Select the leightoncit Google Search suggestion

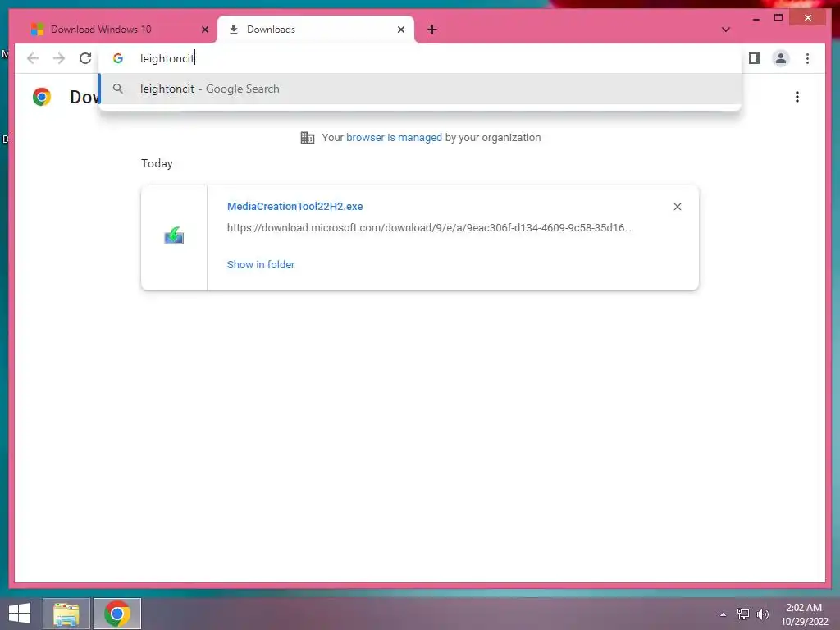click(x=420, y=89)
